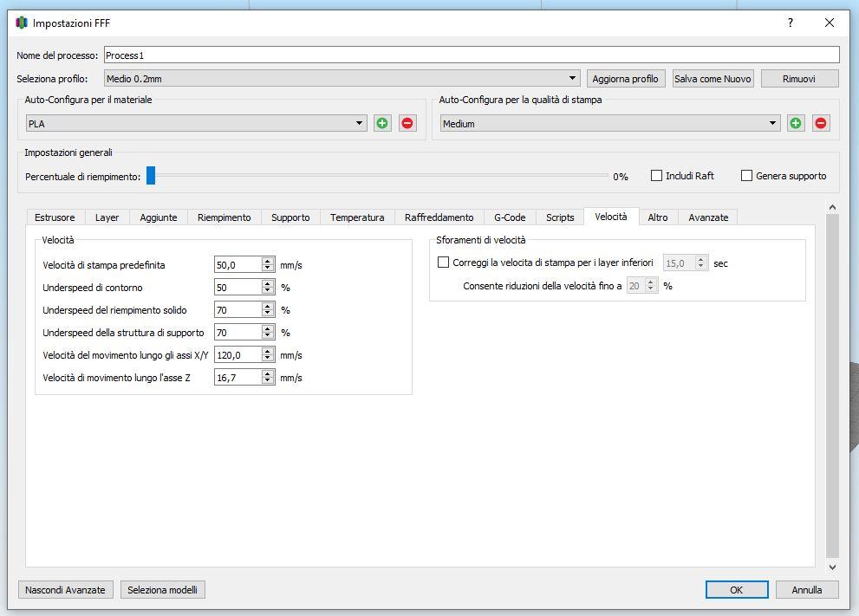Image resolution: width=859 pixels, height=616 pixels.
Task: Open the Medium print quality dropdown
Action: 610,124
